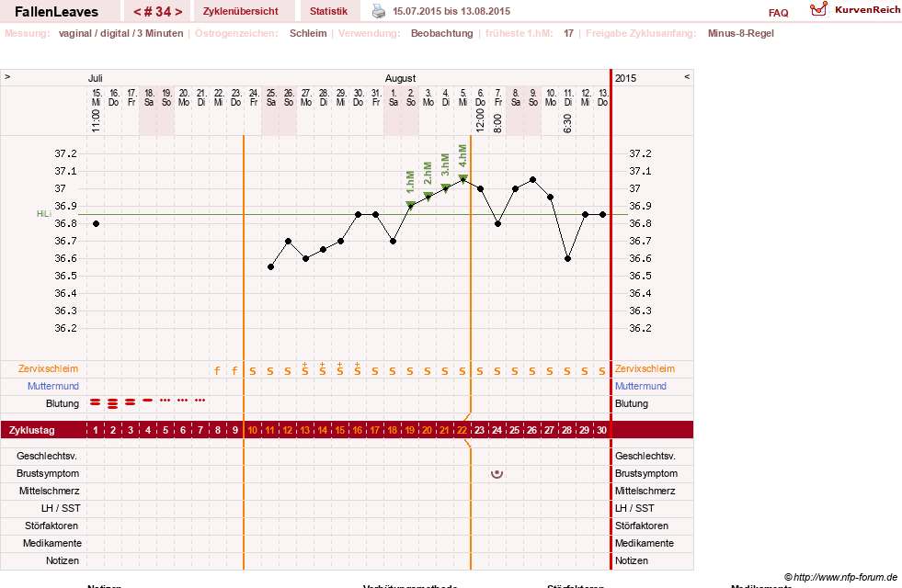Click the left Notizen row label
The image size is (902, 588).
(x=63, y=560)
